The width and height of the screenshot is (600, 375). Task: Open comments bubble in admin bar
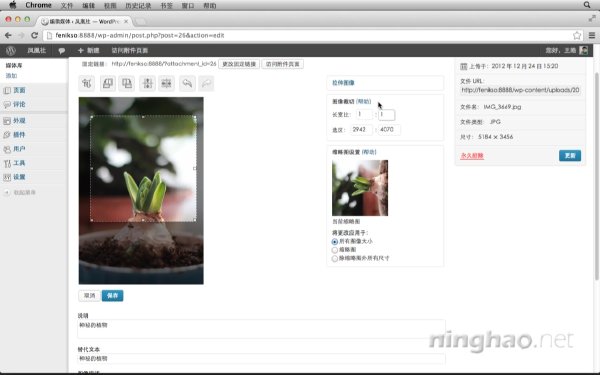[x=62, y=50]
